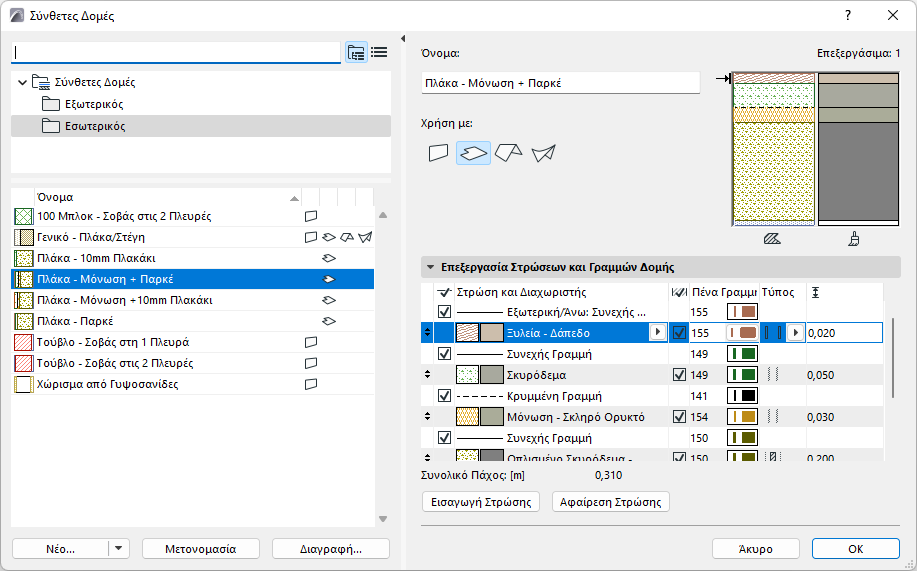
Task: Select Πλάκα - Μόνωση +10mm Πλακάκι composite
Action: coord(192,301)
